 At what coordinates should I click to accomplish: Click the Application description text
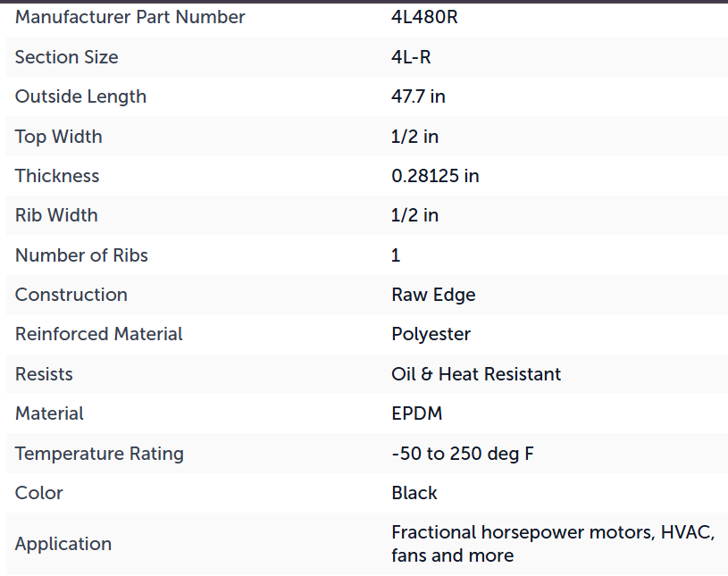coord(553,544)
